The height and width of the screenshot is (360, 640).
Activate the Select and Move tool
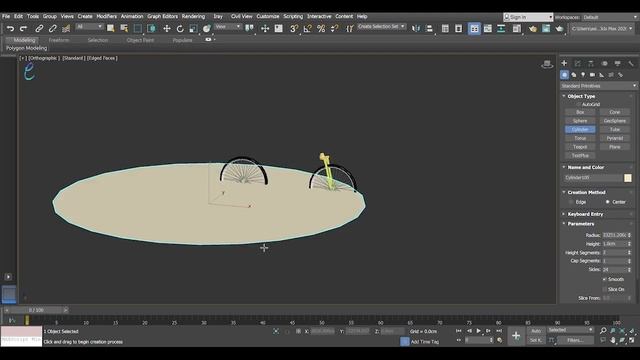(167, 29)
